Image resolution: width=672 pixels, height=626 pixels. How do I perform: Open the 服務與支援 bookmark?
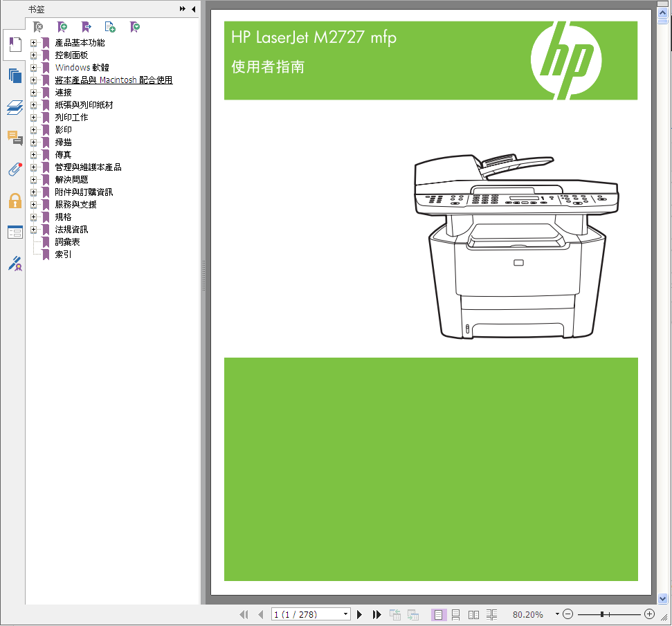coord(76,204)
